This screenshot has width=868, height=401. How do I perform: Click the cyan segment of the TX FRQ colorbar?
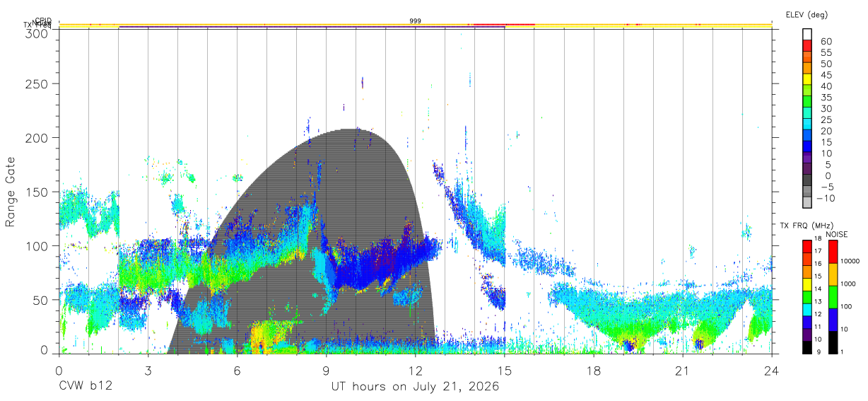pyautogui.click(x=807, y=309)
